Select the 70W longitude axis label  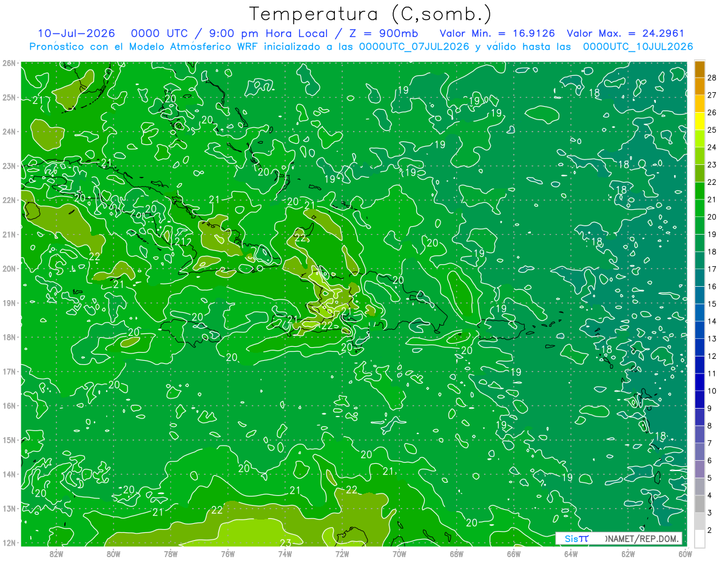(x=399, y=553)
